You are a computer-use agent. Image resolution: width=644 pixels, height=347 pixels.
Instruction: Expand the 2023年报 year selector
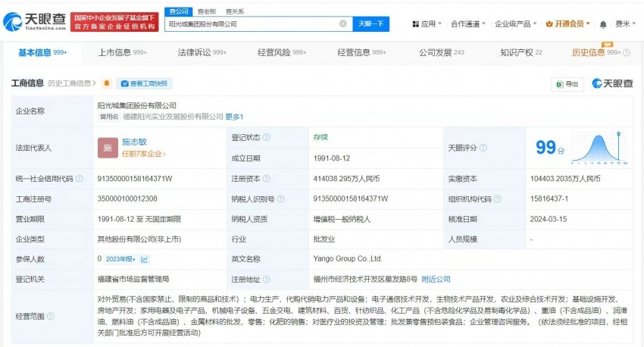point(120,259)
